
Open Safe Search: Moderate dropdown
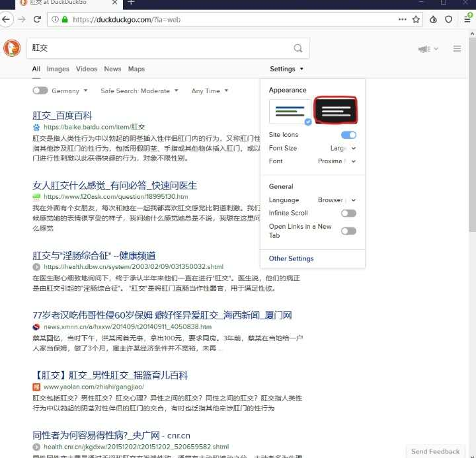tap(139, 91)
